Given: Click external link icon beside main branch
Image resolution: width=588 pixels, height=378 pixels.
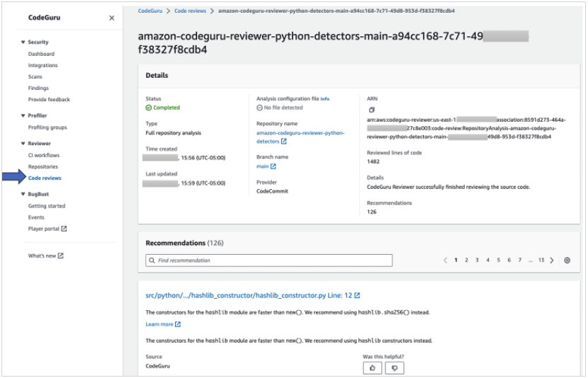Looking at the screenshot, I should tap(273, 166).
